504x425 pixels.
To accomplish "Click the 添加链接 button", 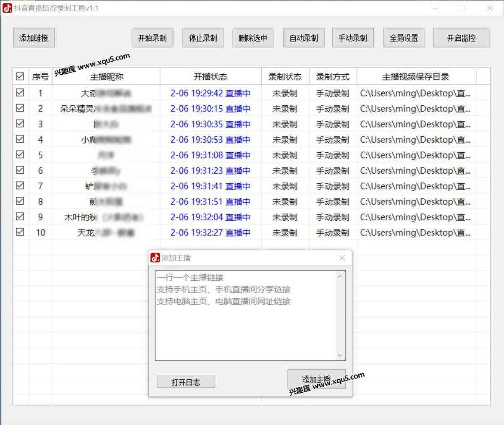I will (34, 38).
